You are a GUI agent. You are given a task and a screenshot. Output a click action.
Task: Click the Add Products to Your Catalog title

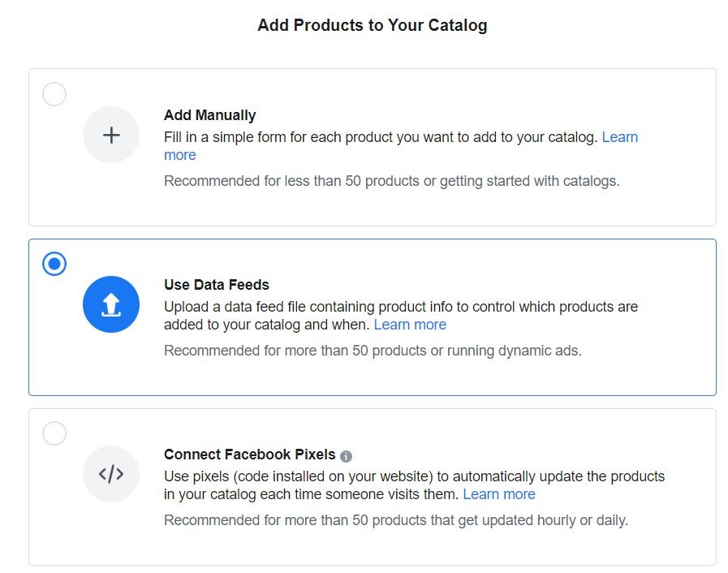point(373,25)
